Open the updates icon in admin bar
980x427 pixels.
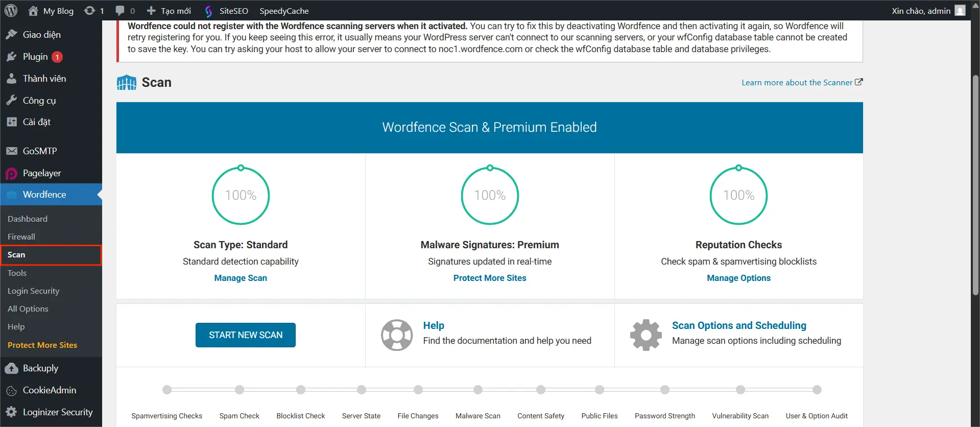point(90,11)
